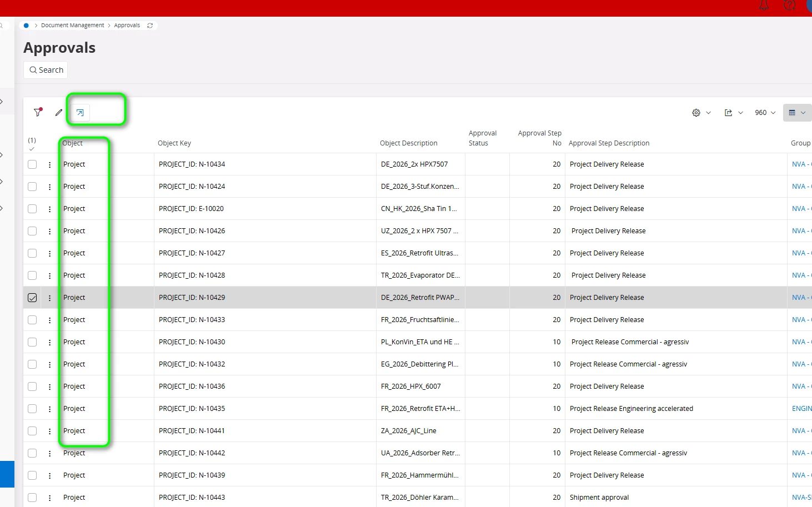
Task: Sort by Object Description column header
Action: click(x=409, y=143)
